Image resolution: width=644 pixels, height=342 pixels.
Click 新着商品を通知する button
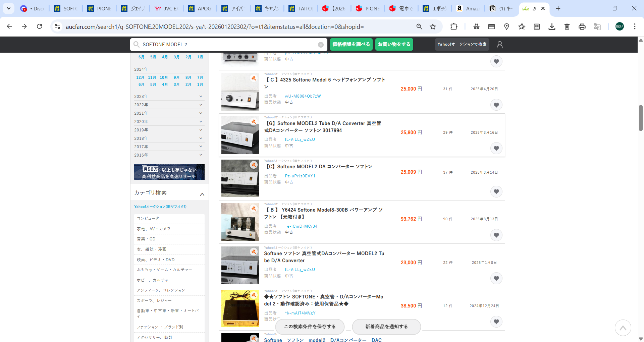click(x=386, y=327)
